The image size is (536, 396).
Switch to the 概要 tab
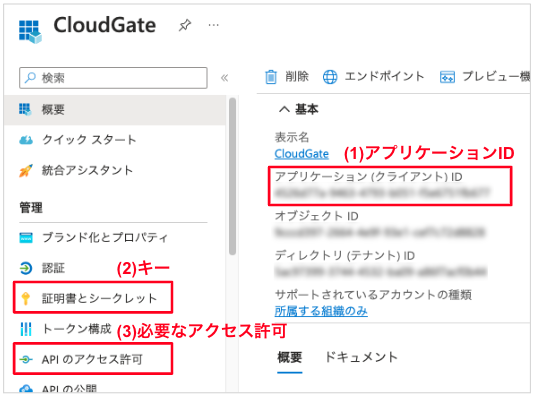coord(290,358)
